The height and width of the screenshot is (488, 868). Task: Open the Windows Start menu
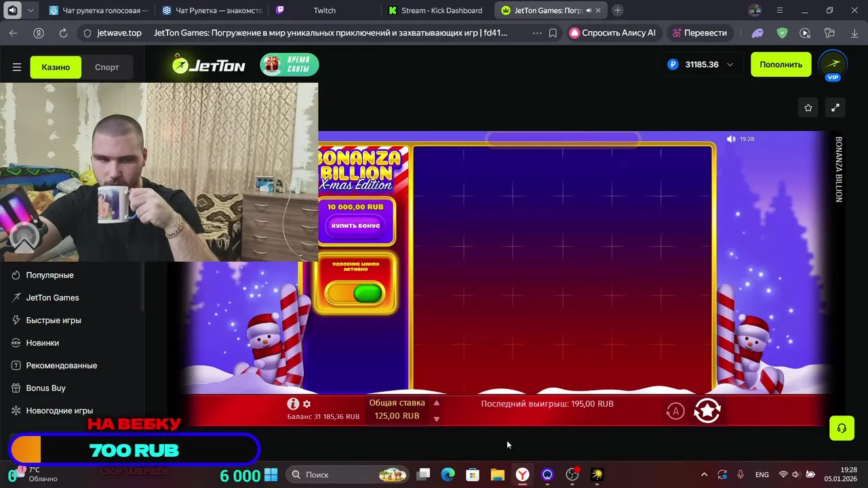271,474
